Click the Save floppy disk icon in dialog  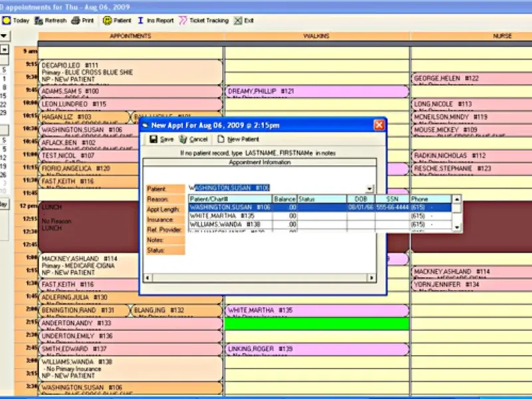pos(154,139)
